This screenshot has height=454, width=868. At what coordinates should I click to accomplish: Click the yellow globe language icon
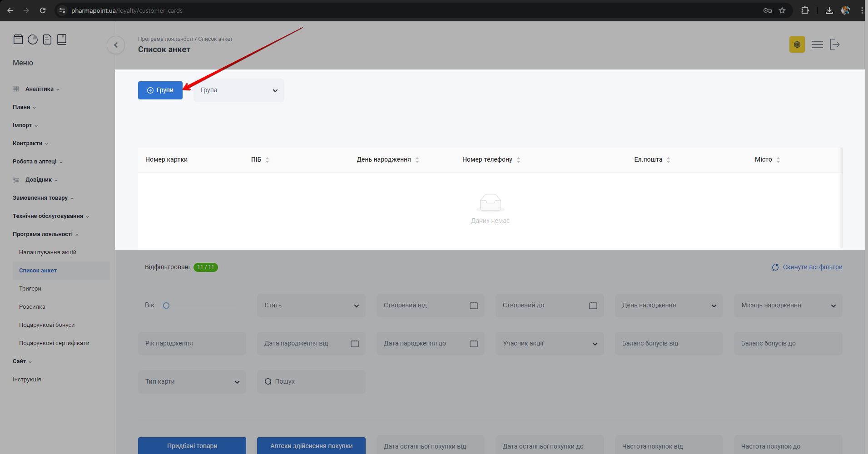coord(797,44)
